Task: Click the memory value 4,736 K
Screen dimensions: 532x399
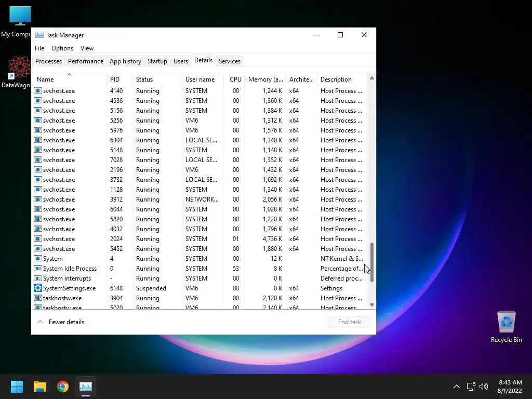Action: pyautogui.click(x=272, y=239)
